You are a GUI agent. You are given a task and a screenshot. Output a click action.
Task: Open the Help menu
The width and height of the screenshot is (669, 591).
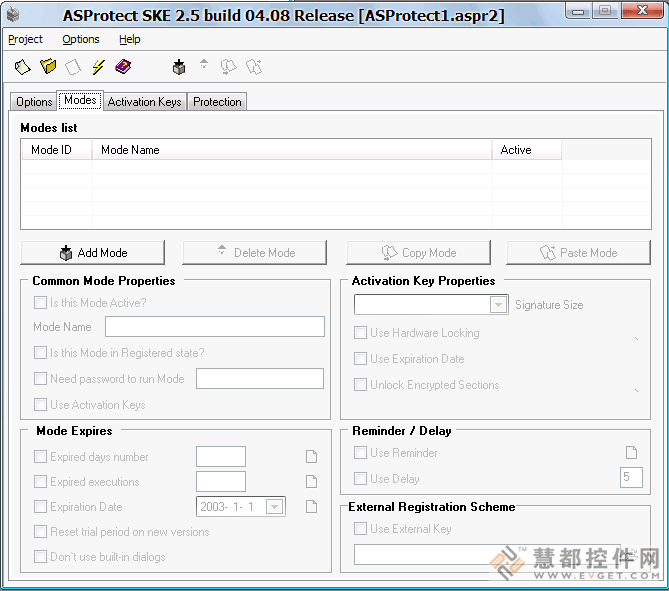tap(129, 39)
